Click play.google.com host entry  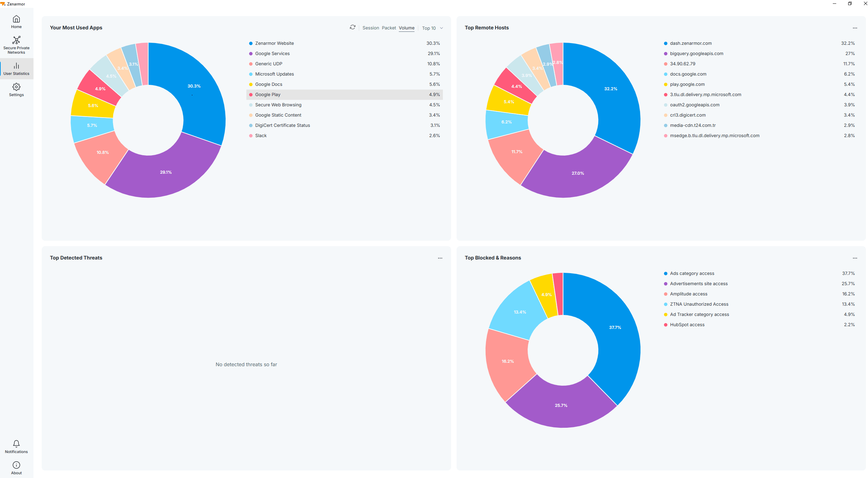pyautogui.click(x=759, y=84)
